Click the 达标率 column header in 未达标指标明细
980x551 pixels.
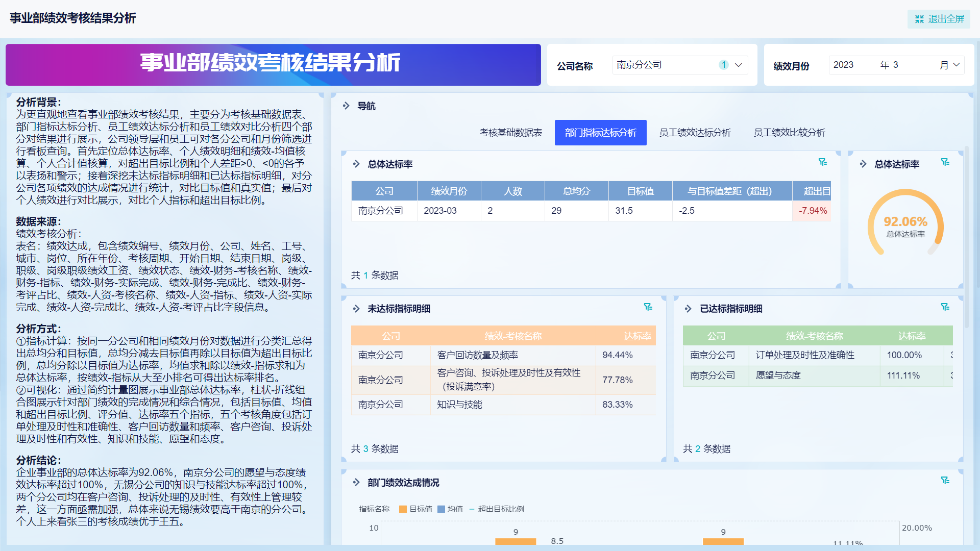[637, 336]
